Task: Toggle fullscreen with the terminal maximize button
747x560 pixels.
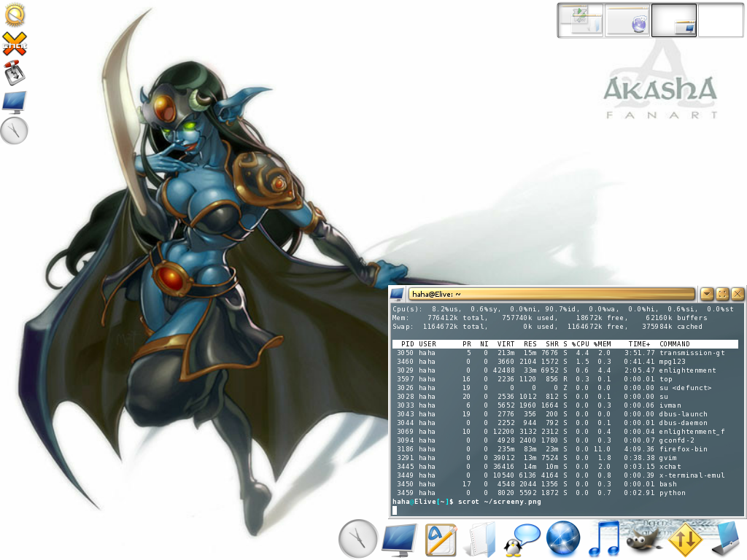Action: tap(721, 294)
